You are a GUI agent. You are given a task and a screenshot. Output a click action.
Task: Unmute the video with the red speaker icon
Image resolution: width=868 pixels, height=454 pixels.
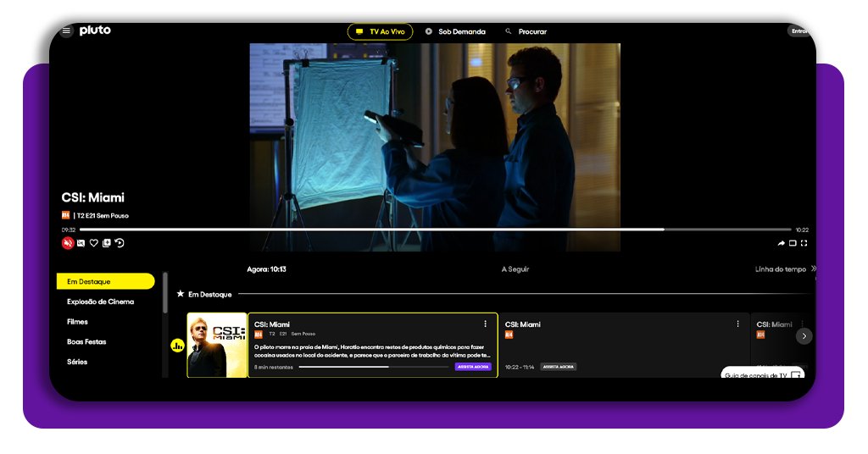(68, 243)
